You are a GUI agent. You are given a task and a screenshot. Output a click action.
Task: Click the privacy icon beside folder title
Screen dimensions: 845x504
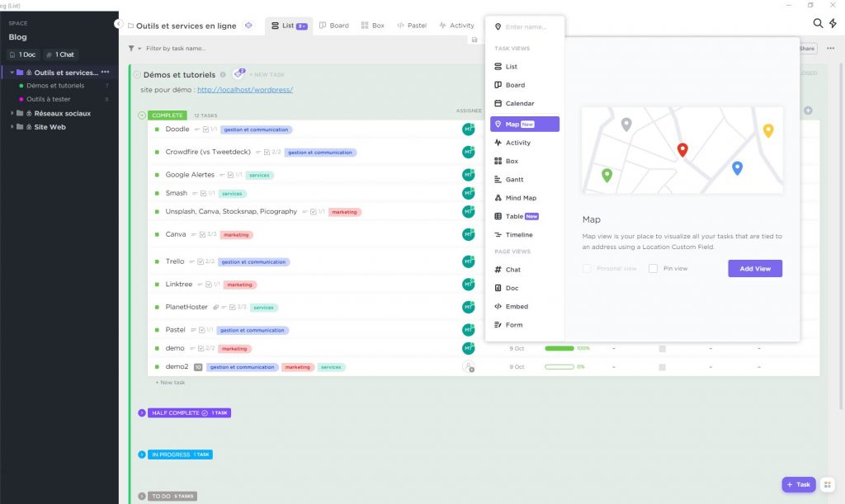248,26
